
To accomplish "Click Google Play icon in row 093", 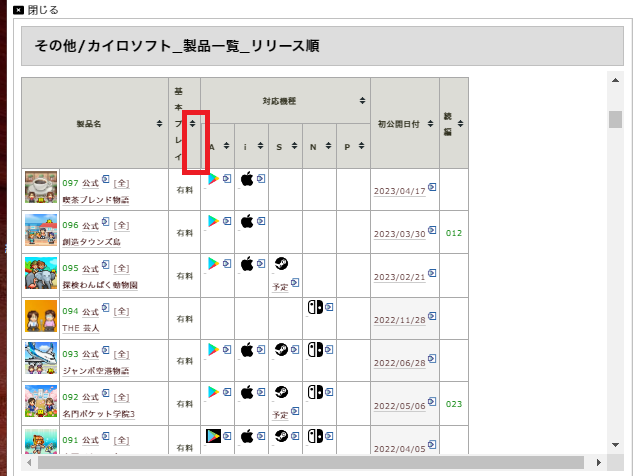I will point(212,350).
